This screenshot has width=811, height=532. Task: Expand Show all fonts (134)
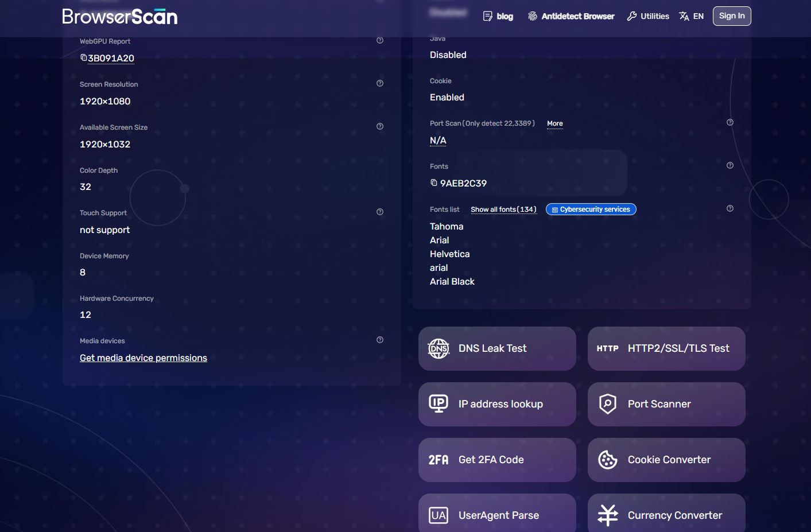pos(504,209)
